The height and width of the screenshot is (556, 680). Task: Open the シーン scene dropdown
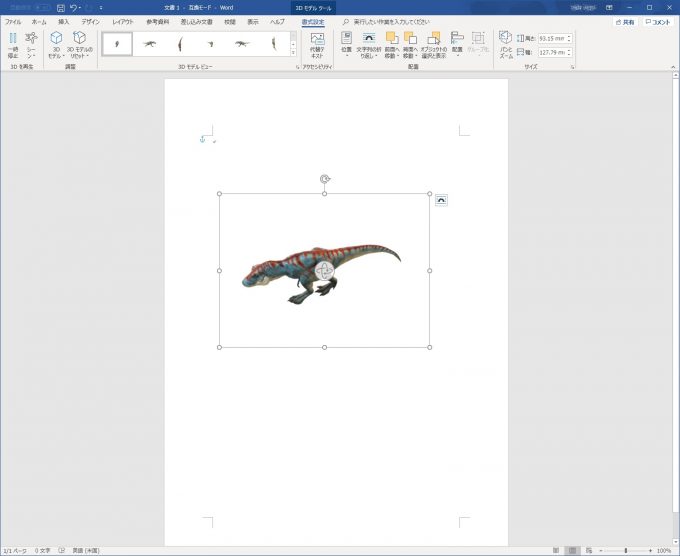(x=31, y=45)
